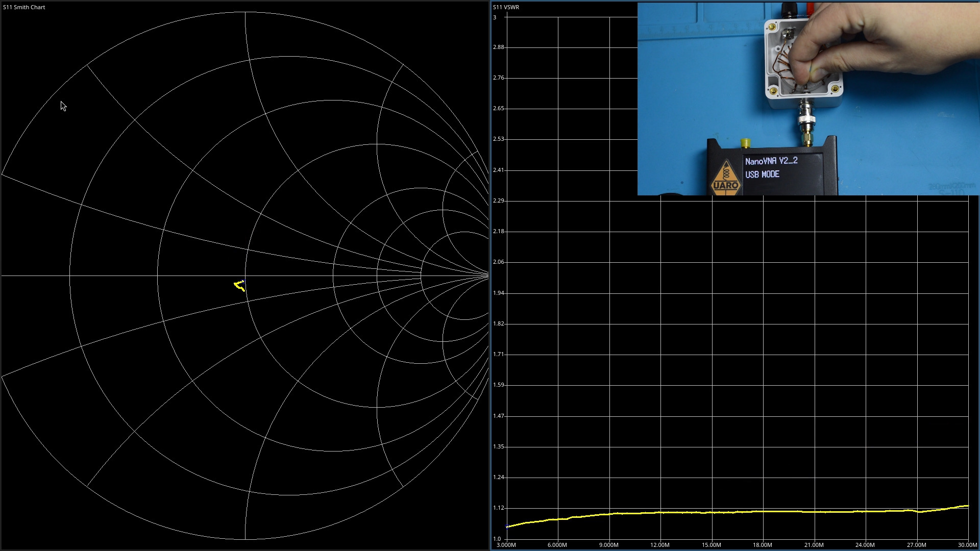Click the 21.00M frequency axis label

coord(814,545)
